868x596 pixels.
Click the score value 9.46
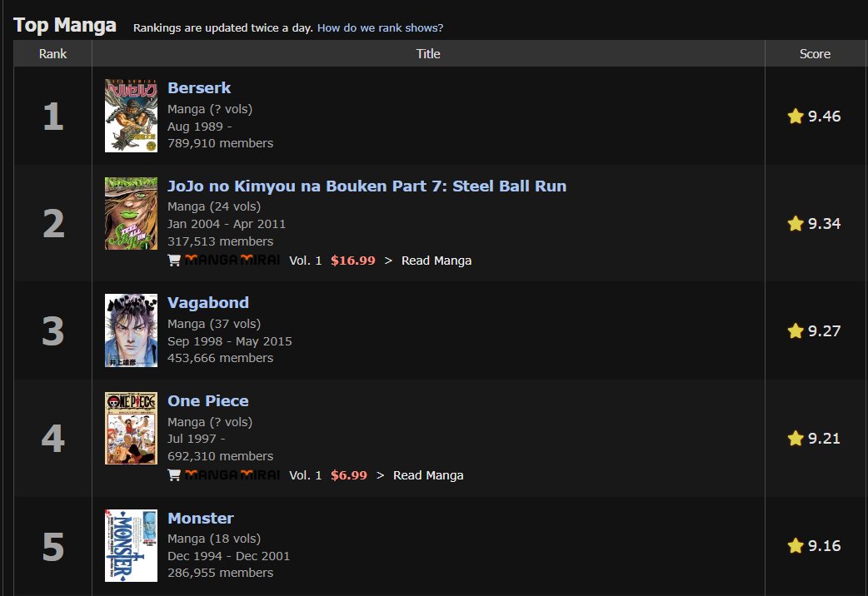tap(824, 117)
